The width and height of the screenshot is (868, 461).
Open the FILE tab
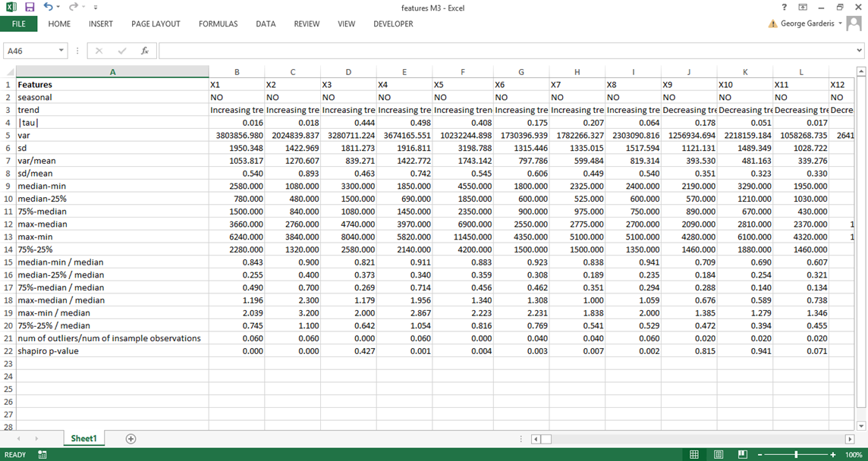pos(19,24)
